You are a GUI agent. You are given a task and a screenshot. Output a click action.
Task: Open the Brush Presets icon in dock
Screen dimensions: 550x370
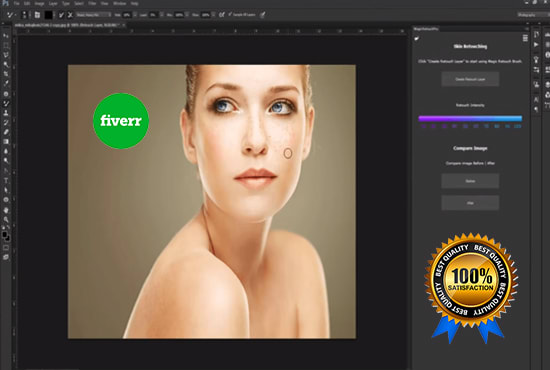(x=536, y=59)
